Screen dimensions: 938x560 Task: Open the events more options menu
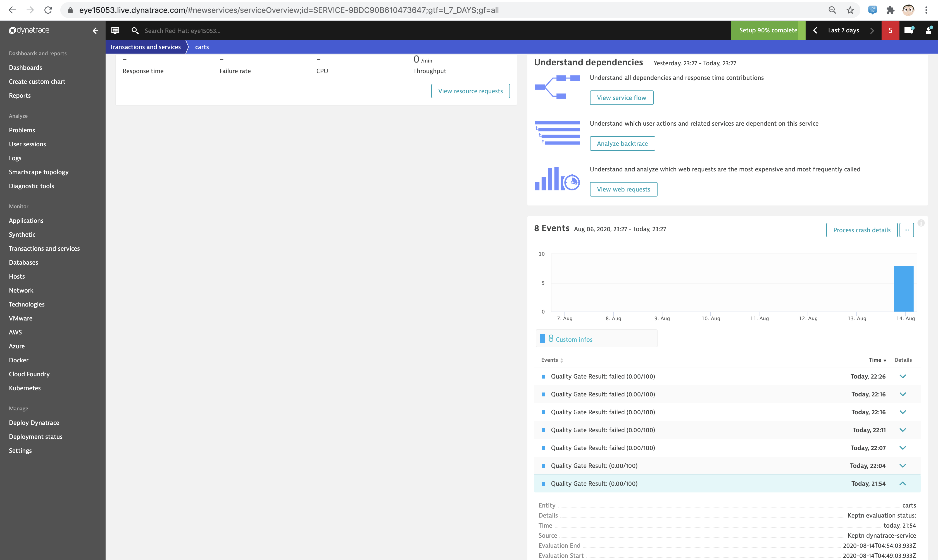pyautogui.click(x=906, y=230)
